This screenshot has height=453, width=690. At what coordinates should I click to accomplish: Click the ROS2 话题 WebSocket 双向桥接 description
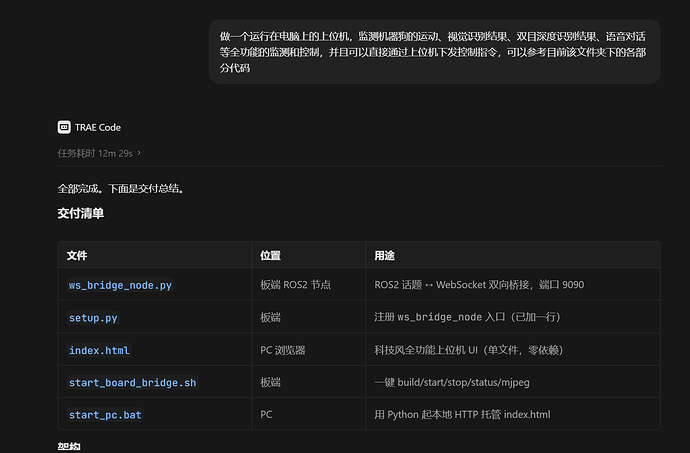click(479, 285)
